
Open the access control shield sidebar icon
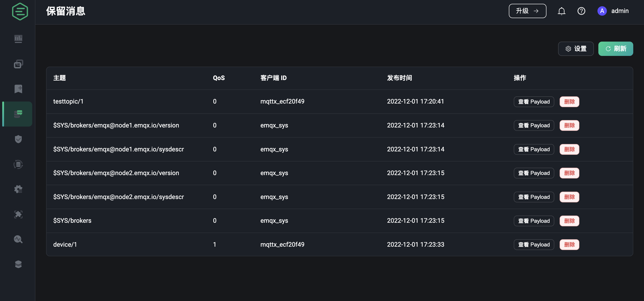tap(18, 139)
